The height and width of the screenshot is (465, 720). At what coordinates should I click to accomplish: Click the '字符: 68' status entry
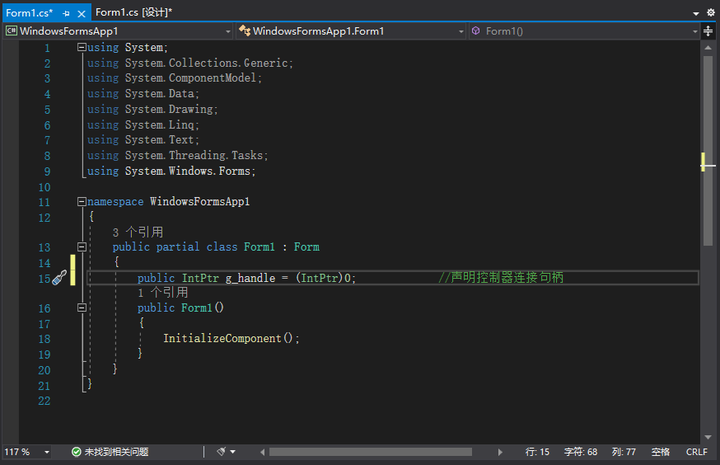pos(580,452)
